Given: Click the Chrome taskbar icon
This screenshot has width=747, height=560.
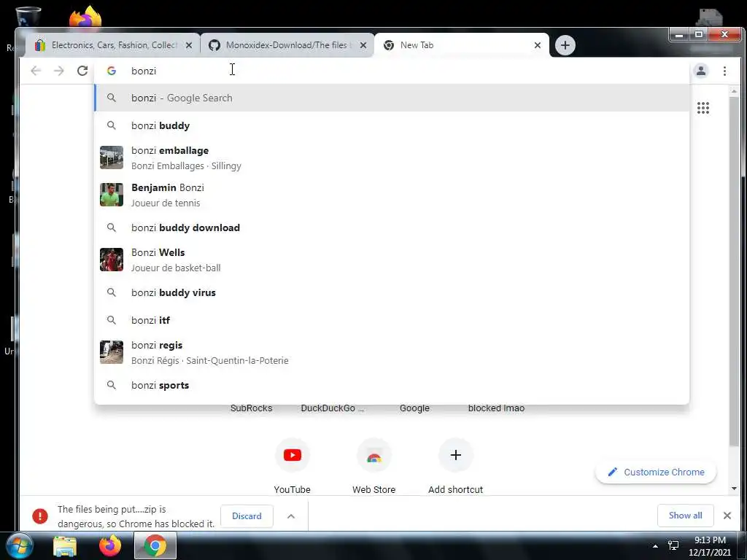Looking at the screenshot, I should 155,545.
